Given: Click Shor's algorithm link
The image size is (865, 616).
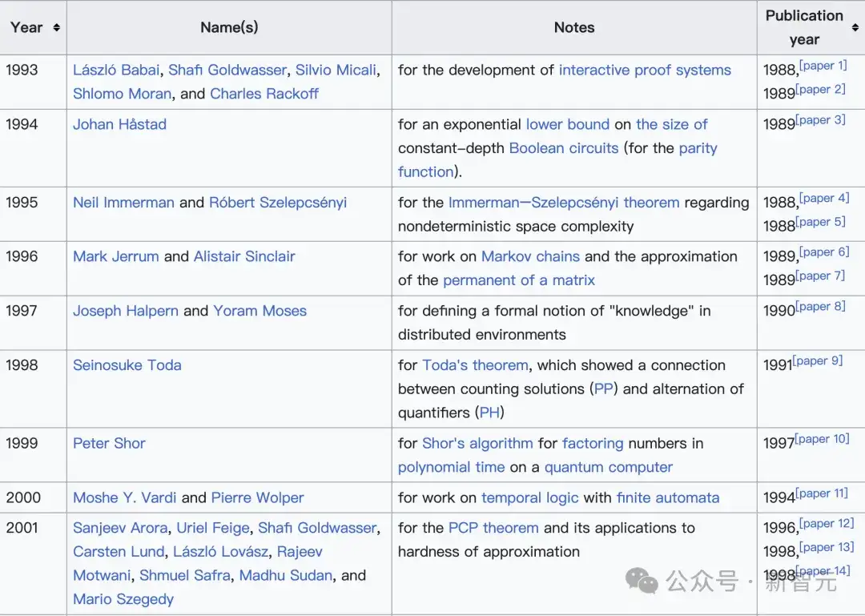Looking at the screenshot, I should point(477,443).
